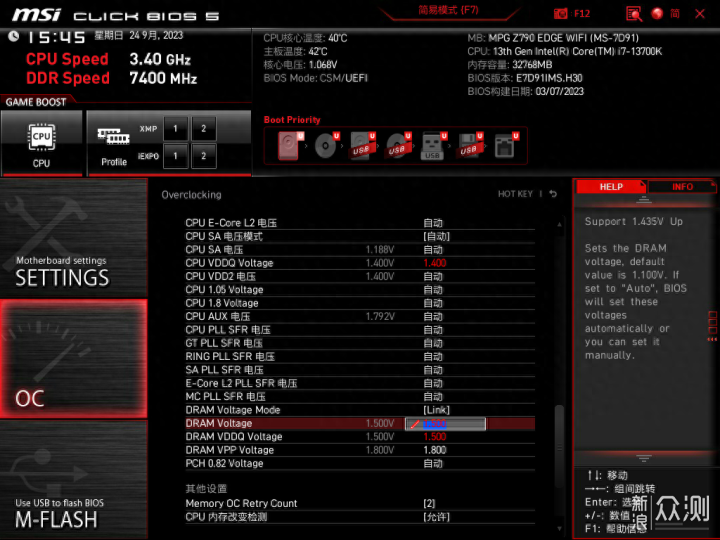
Task: Select the USB key boot device icon
Action: tap(433, 146)
